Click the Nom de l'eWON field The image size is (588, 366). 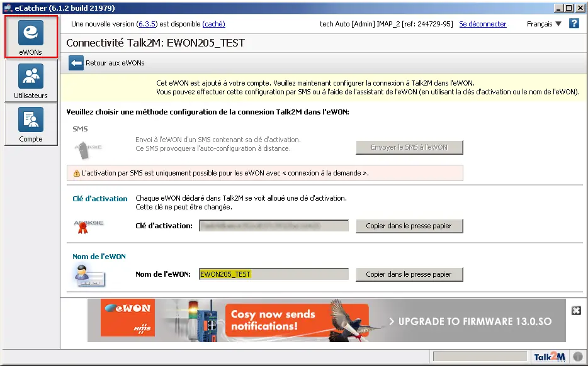pos(274,274)
